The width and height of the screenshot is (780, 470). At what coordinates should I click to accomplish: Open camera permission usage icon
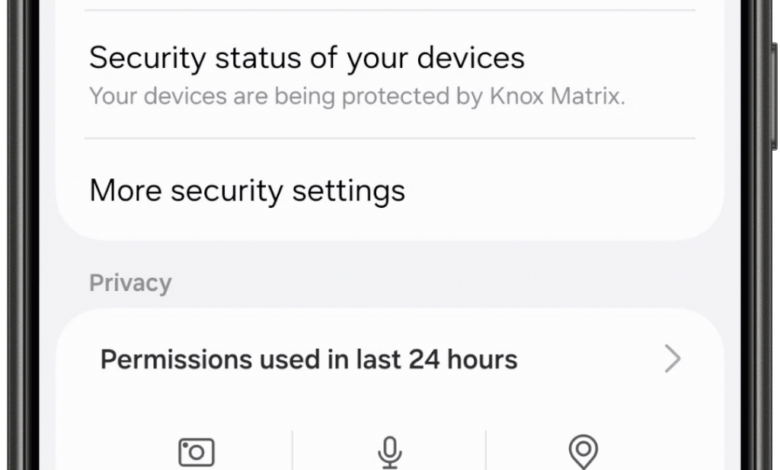point(196,452)
